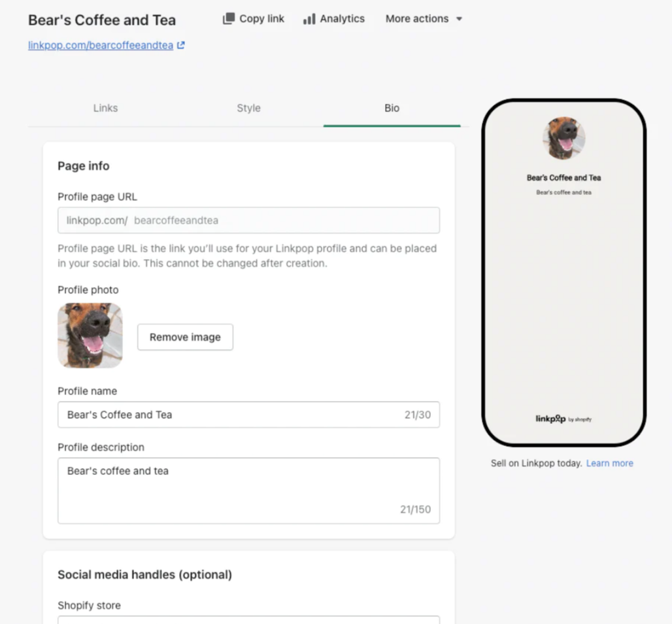Select the Bio tab
This screenshot has height=624, width=672.
tap(392, 108)
